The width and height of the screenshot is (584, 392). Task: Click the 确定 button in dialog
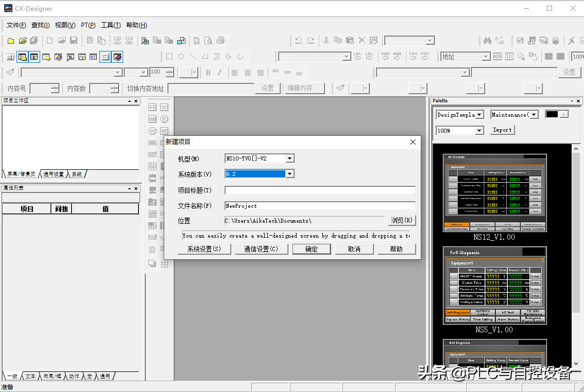click(312, 249)
